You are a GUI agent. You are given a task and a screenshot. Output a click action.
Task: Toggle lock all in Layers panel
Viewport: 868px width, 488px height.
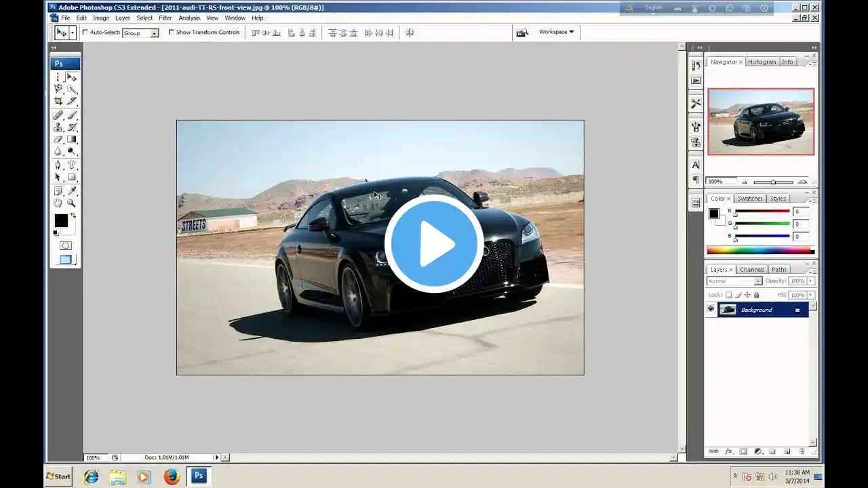pyautogui.click(x=757, y=295)
